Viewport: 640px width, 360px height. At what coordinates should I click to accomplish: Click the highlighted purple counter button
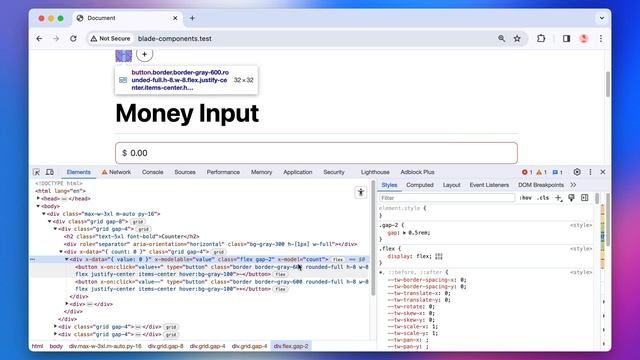(x=124, y=56)
